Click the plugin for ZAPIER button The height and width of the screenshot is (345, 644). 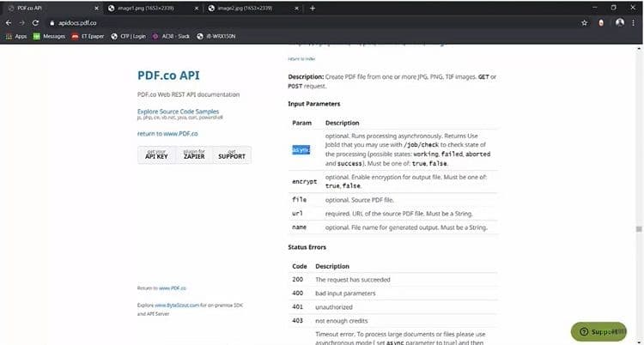pyautogui.click(x=194, y=154)
